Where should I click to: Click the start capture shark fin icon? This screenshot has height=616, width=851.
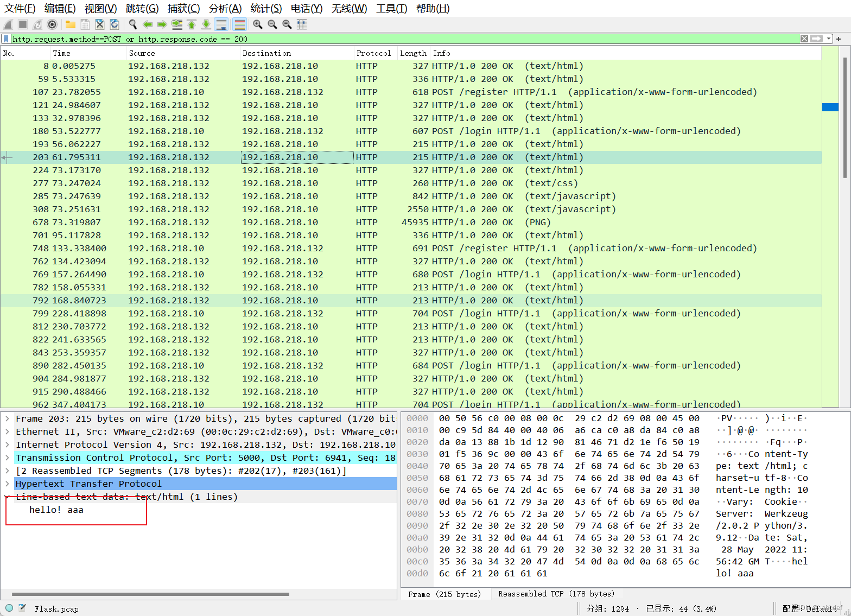(8, 24)
